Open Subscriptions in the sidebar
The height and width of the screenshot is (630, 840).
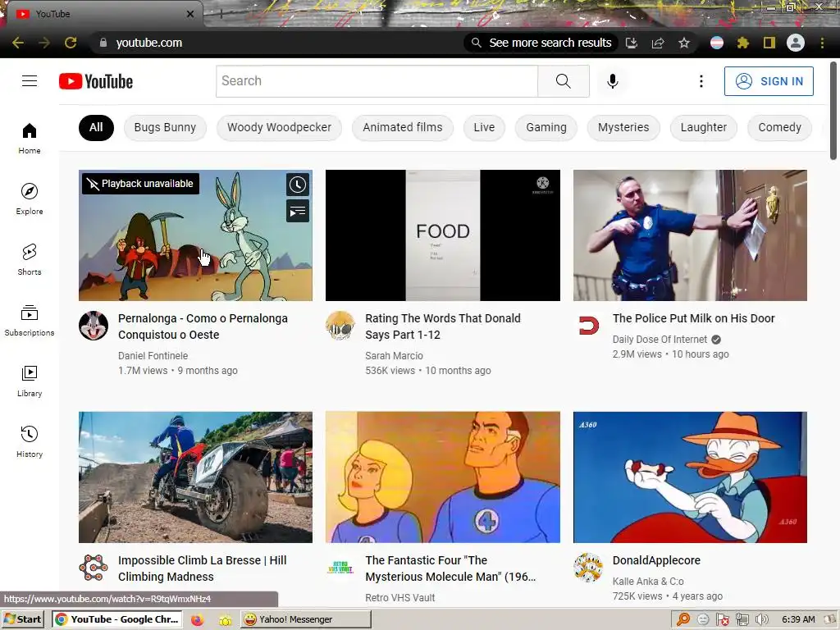pos(30,321)
